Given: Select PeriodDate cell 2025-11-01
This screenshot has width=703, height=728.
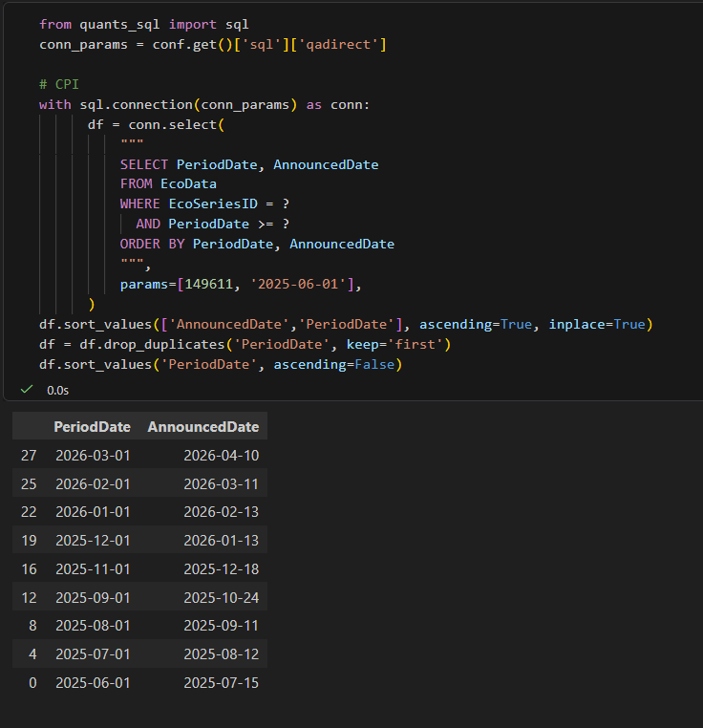Looking at the screenshot, I should pyautogui.click(x=93, y=568).
